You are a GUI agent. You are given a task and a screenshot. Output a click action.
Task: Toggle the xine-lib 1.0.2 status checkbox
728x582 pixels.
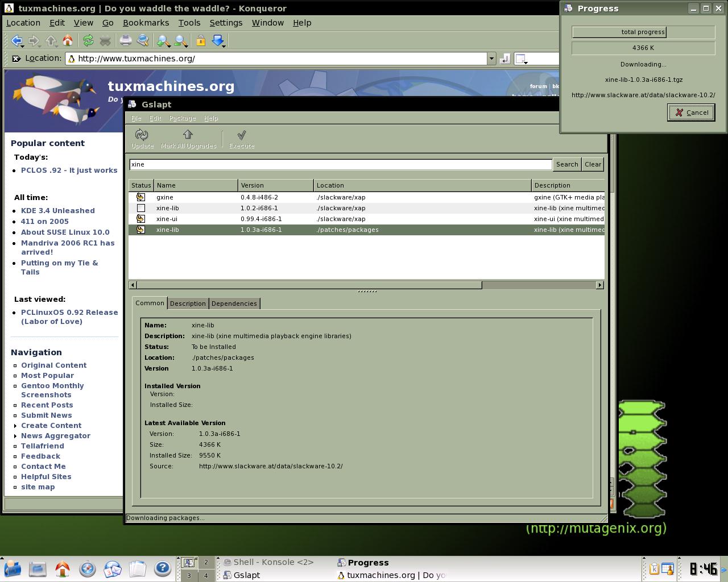(x=140, y=208)
